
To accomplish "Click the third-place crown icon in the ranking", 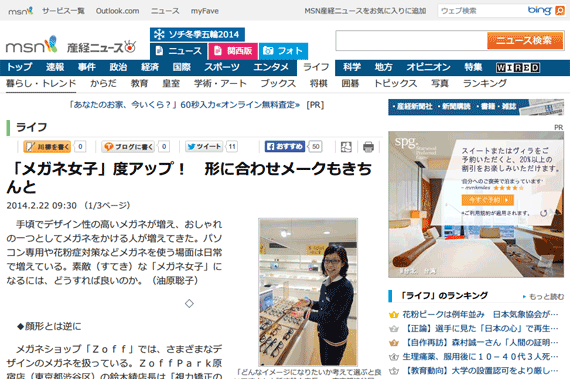I will pos(394,343).
